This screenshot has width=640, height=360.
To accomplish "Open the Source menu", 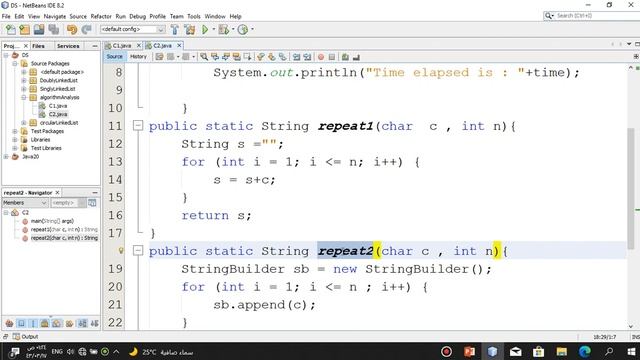I will pyautogui.click(x=78, y=16).
